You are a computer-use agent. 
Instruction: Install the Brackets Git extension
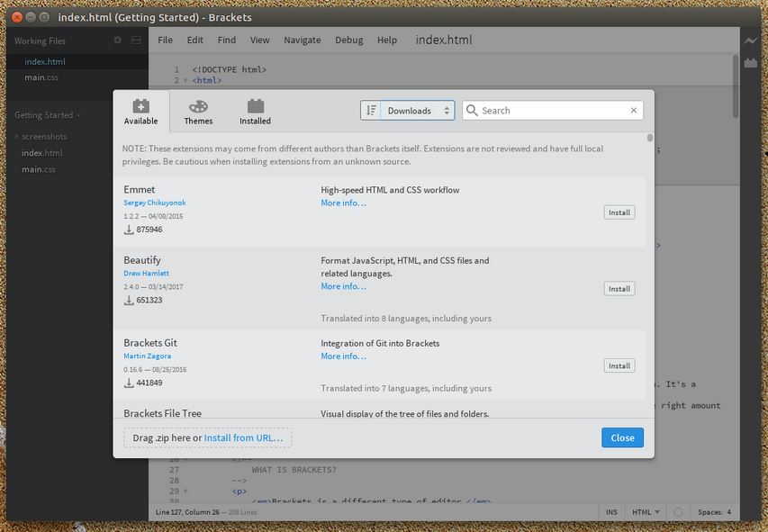[619, 365]
